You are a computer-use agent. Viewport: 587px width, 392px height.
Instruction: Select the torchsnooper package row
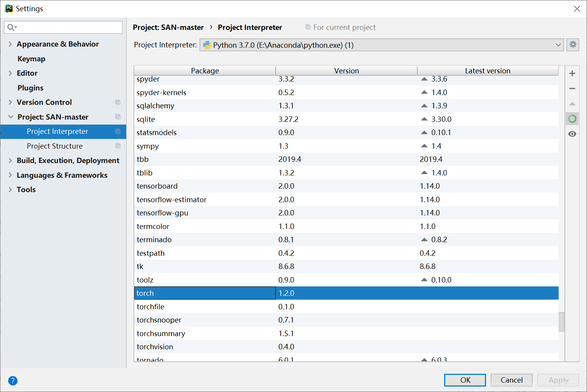[346, 320]
